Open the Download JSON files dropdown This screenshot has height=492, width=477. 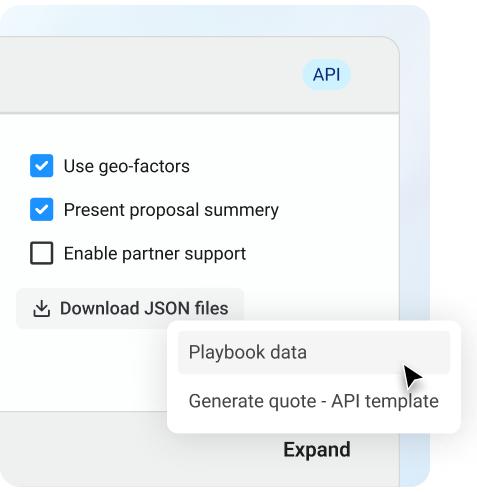[130, 308]
